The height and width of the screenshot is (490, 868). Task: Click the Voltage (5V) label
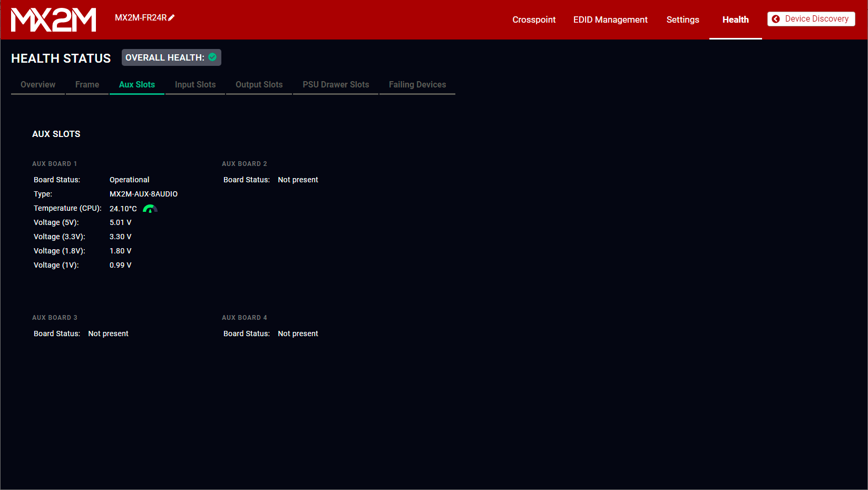point(56,222)
